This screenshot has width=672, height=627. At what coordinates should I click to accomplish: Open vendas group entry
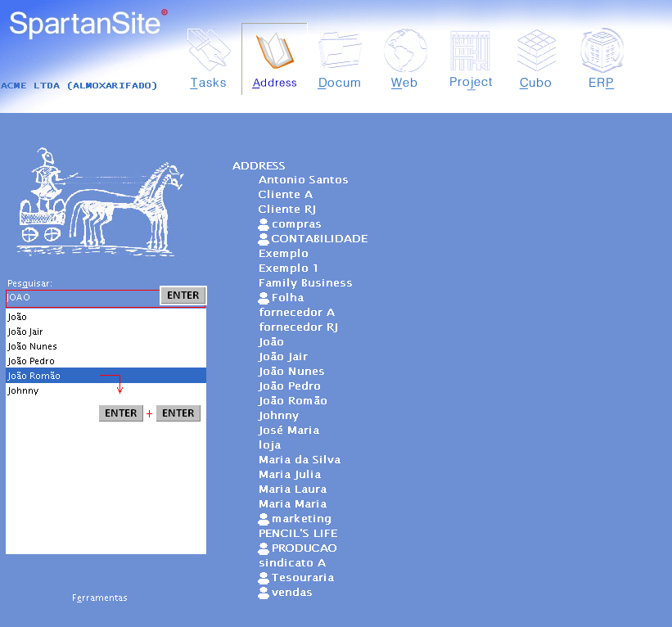[291, 593]
